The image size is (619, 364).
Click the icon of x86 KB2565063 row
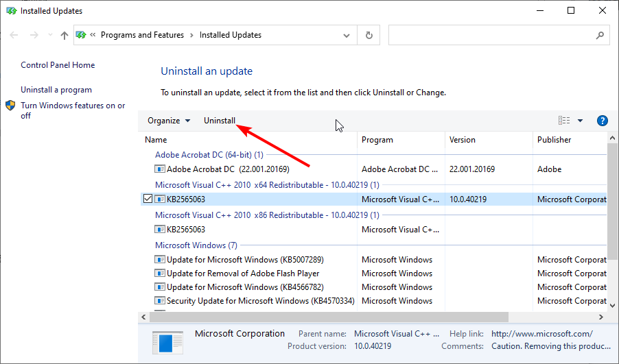[159, 230]
